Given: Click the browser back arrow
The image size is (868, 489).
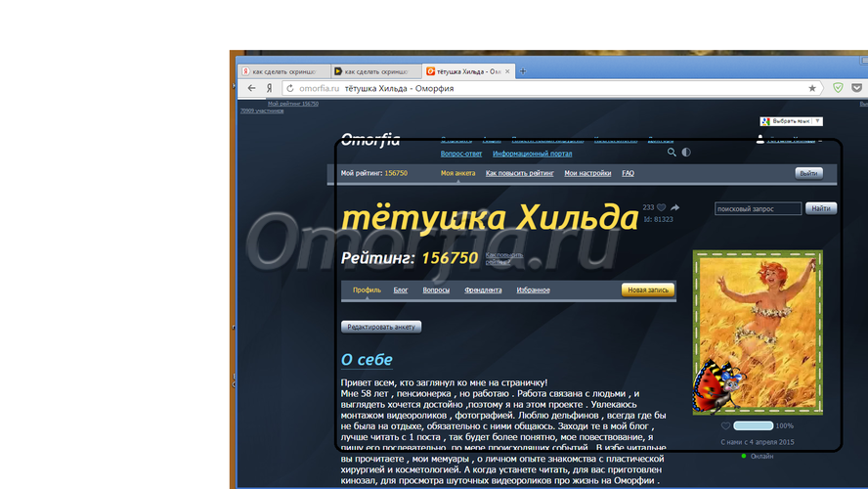Looking at the screenshot, I should pyautogui.click(x=252, y=88).
